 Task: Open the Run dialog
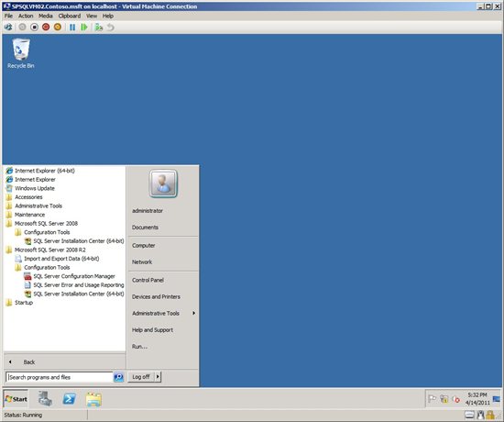click(x=140, y=347)
